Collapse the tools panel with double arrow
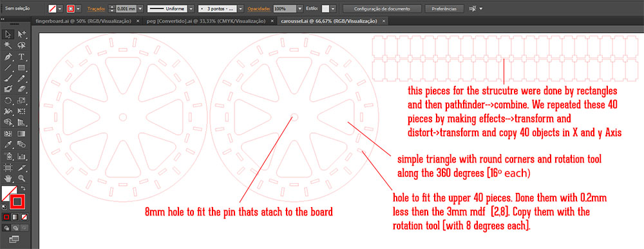This screenshot has width=644, height=249. pos(3,19)
